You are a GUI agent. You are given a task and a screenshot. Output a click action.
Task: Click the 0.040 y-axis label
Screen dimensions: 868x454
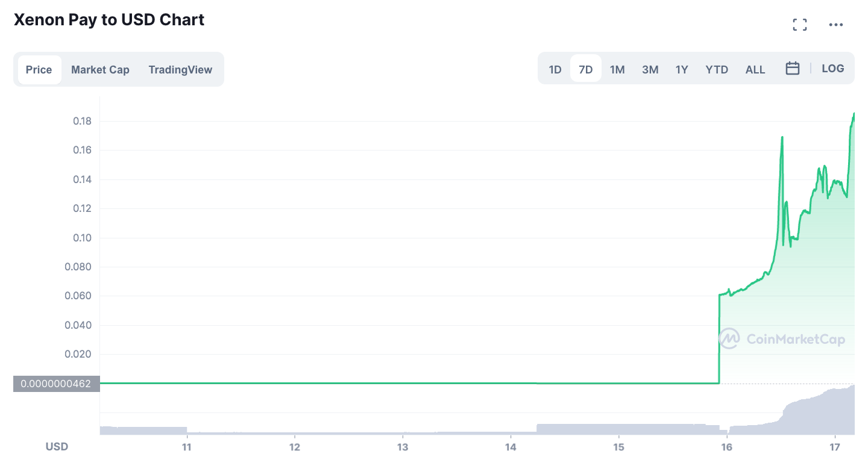click(78, 325)
